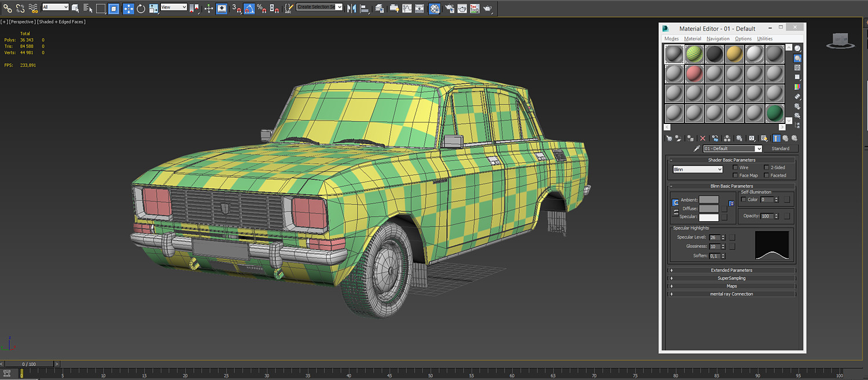
Task: Click the Diffuse color swatch
Action: 710,208
